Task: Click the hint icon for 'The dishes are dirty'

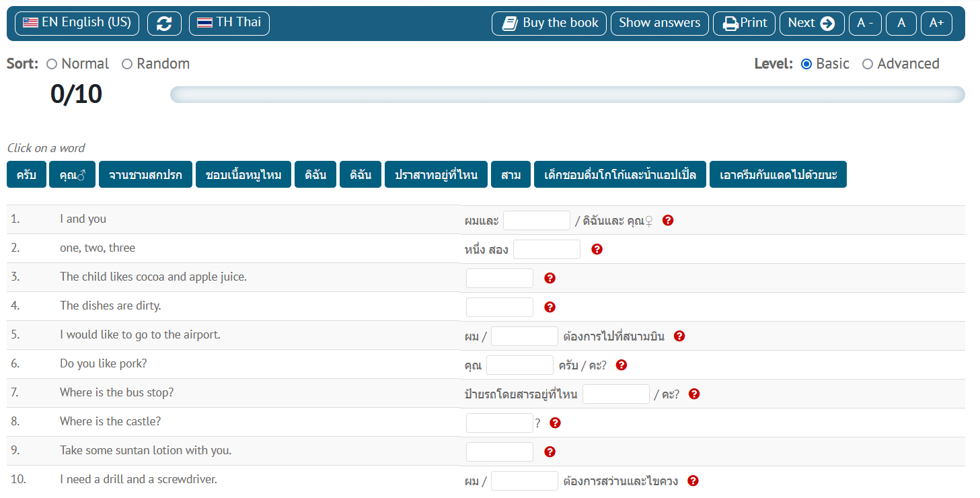Action: click(x=550, y=307)
